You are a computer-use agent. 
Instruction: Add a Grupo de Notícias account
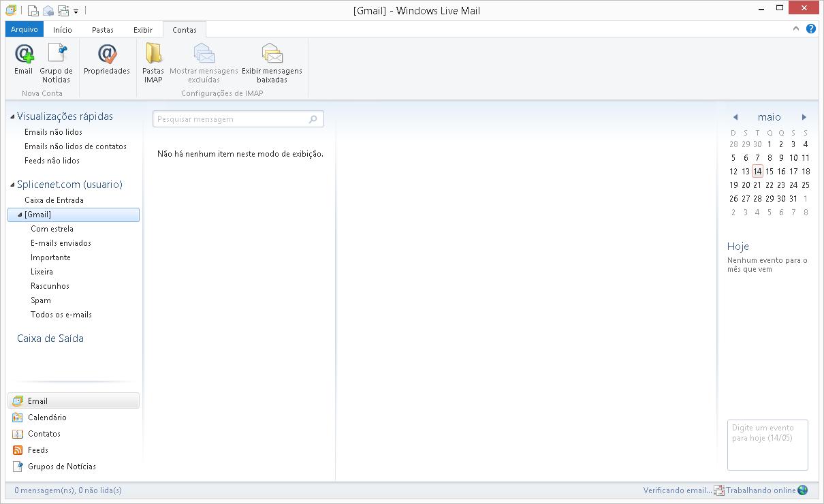57,63
